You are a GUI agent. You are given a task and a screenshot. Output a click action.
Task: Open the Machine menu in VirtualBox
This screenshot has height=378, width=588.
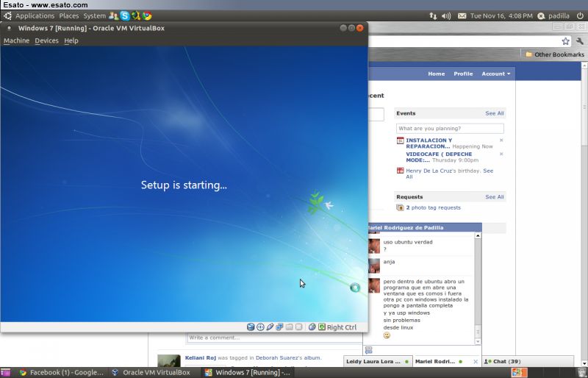[16, 40]
